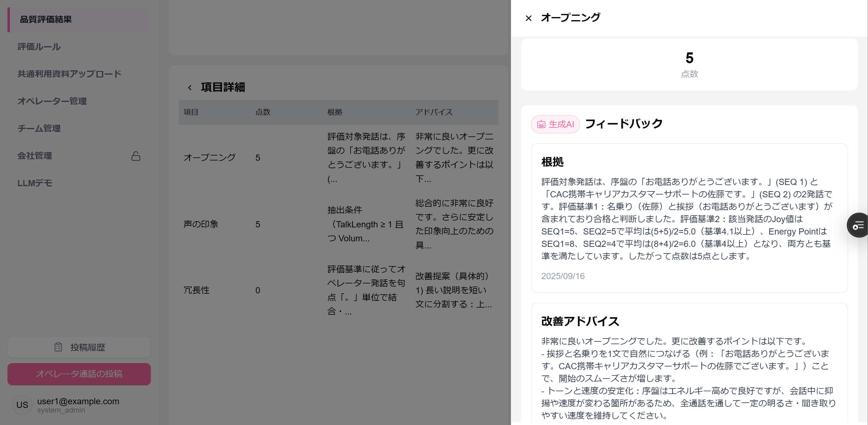Click the lock icon next to 会社管理

[x=136, y=156]
